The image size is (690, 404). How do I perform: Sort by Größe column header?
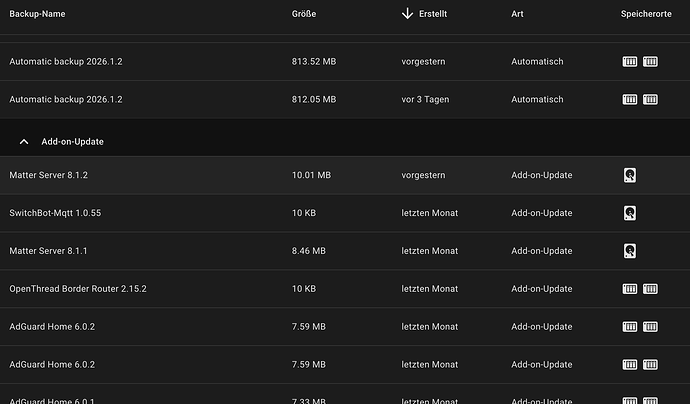tap(304, 14)
